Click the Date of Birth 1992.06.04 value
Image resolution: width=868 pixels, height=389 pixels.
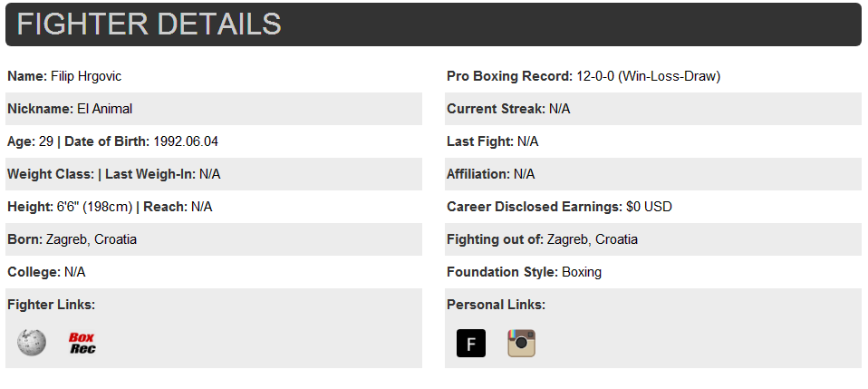(186, 141)
